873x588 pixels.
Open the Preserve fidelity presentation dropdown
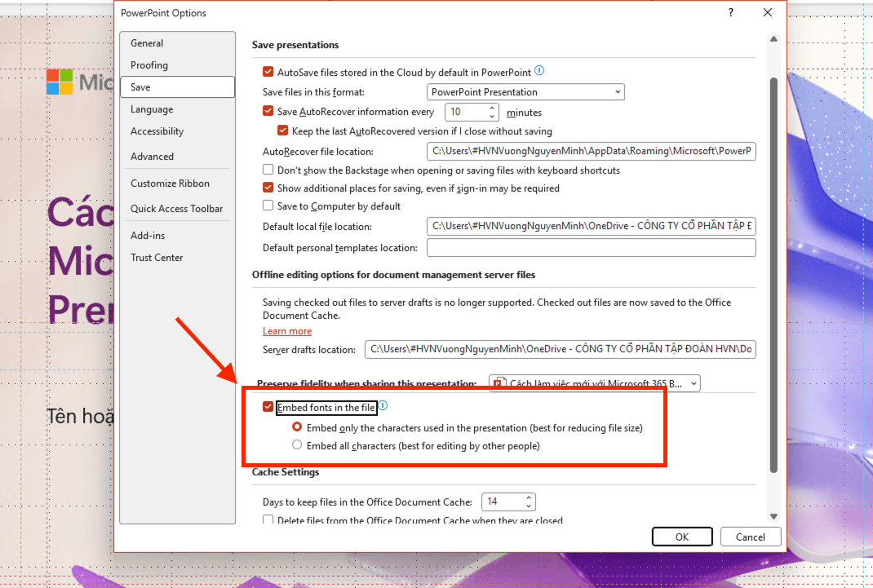[x=595, y=383]
